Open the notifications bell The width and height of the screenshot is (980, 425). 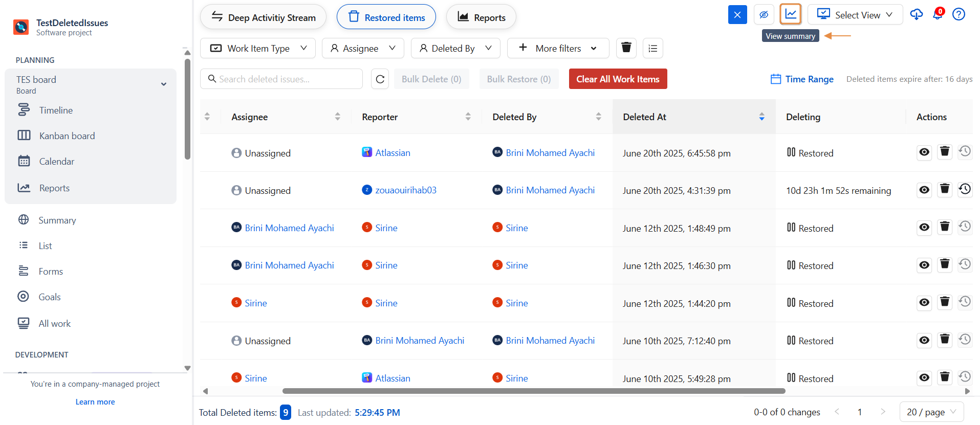(x=938, y=14)
